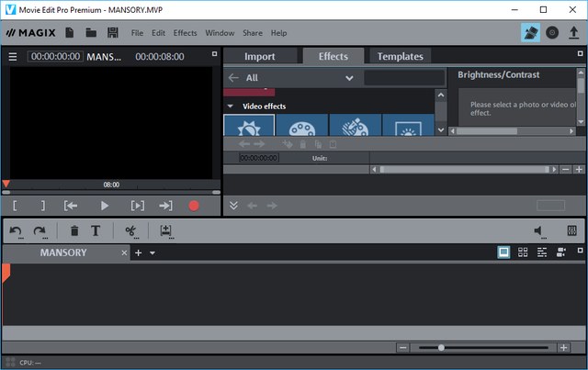This screenshot has height=370, width=588.
Task: Switch to the Templates tab
Action: pos(401,56)
